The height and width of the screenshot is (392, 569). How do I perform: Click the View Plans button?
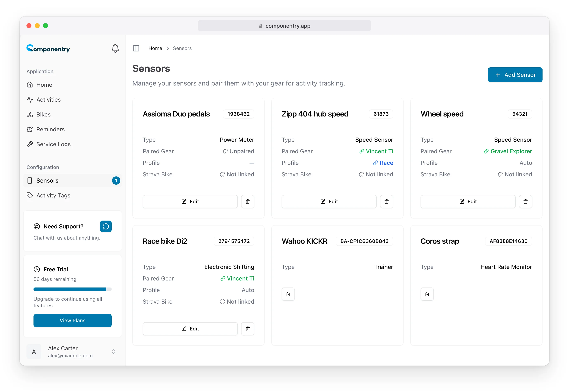pos(73,321)
